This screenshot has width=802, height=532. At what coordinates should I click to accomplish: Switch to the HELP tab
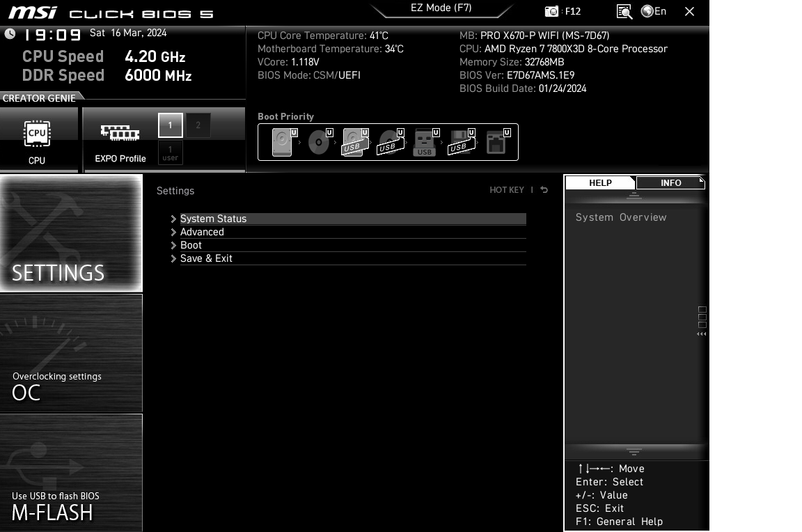click(x=600, y=182)
